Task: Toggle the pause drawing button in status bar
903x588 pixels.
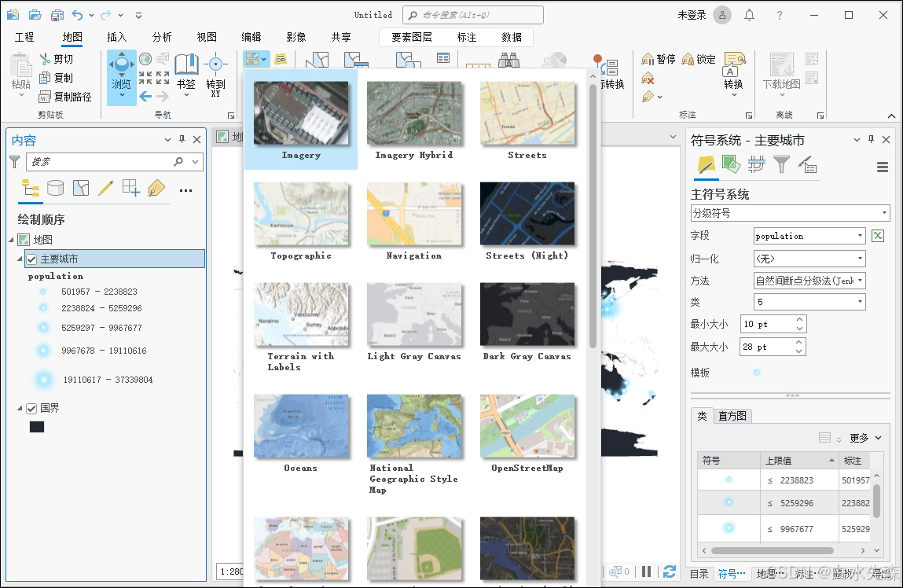Action: click(646, 571)
